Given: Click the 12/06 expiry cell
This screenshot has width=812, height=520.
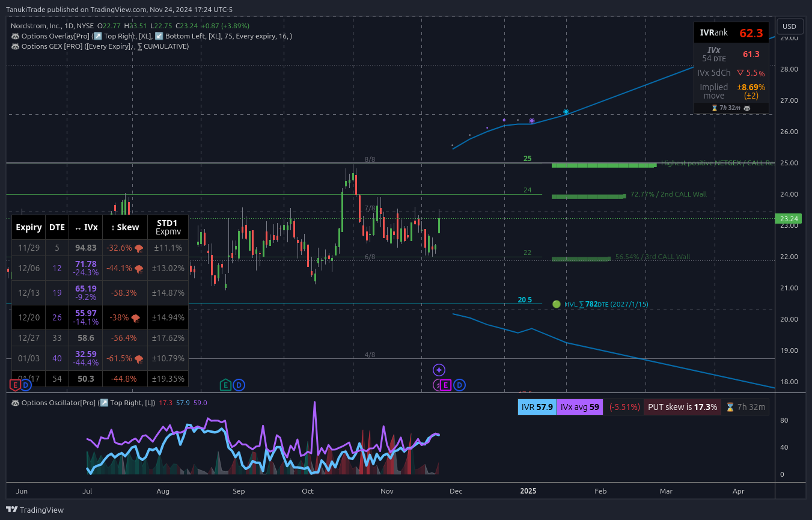Looking at the screenshot, I should [29, 268].
